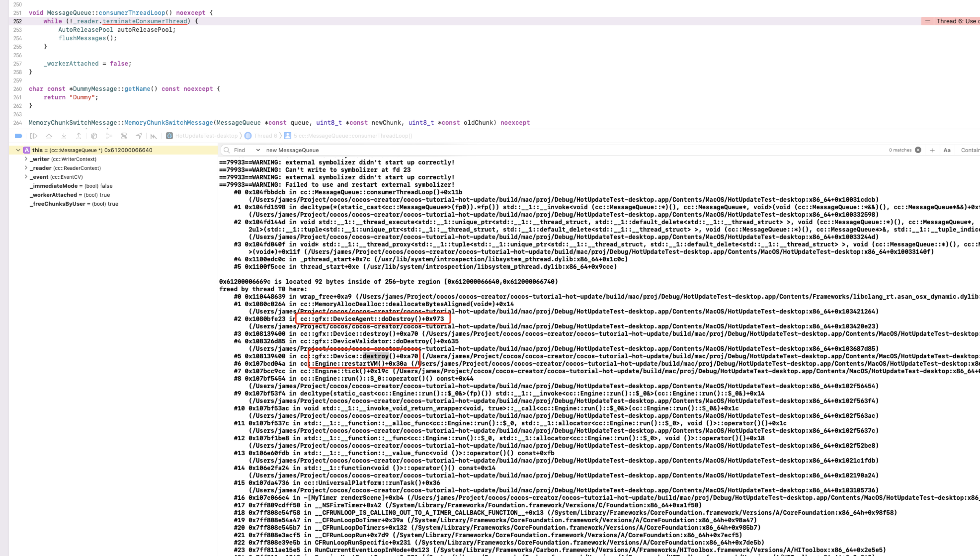Toggle the breakpoints activation icon
Screen dimensions: 980x556
coord(18,136)
